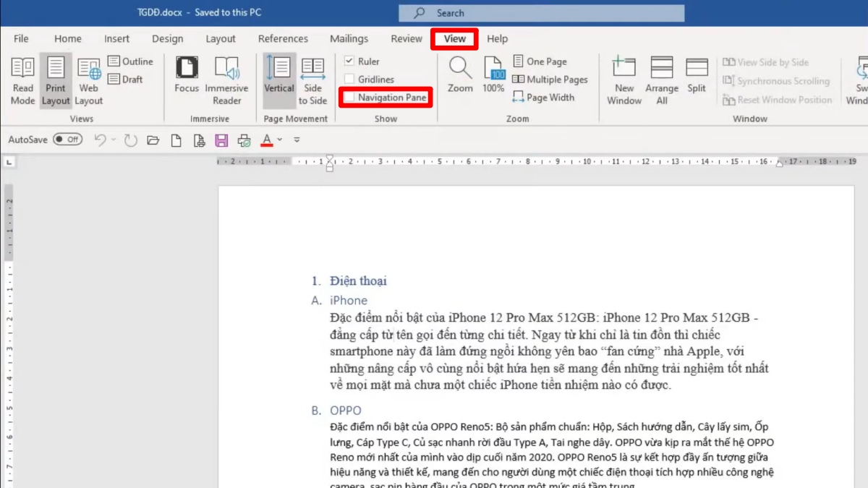This screenshot has width=868, height=488.
Task: Enable the Gridlines checkbox
Action: pos(349,79)
